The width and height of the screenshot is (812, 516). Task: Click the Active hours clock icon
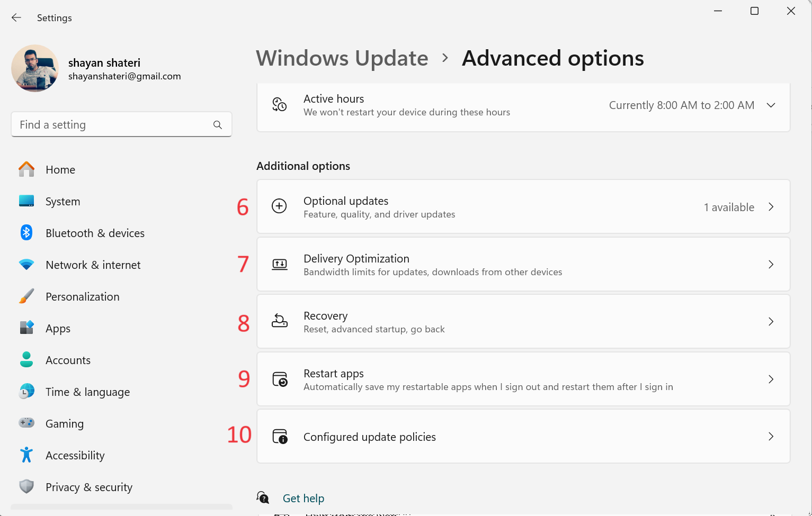click(x=280, y=105)
